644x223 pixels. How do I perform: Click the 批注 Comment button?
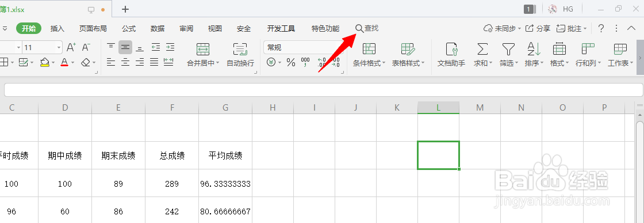[x=572, y=28]
